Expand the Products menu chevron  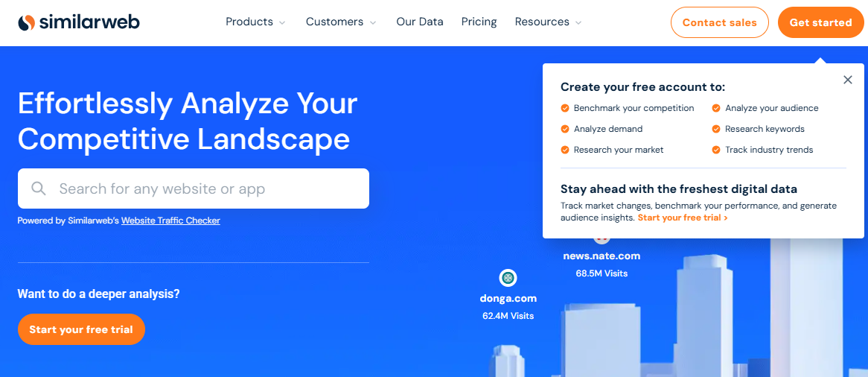tap(282, 23)
